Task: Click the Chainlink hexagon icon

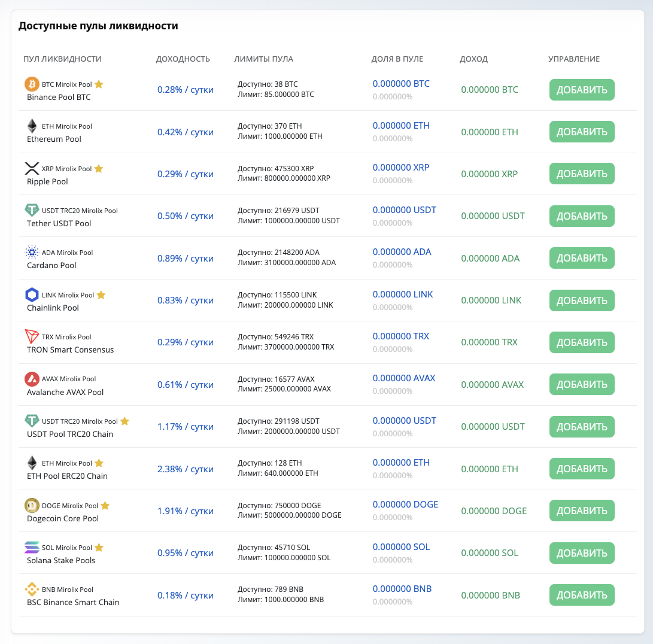Action: 32,294
